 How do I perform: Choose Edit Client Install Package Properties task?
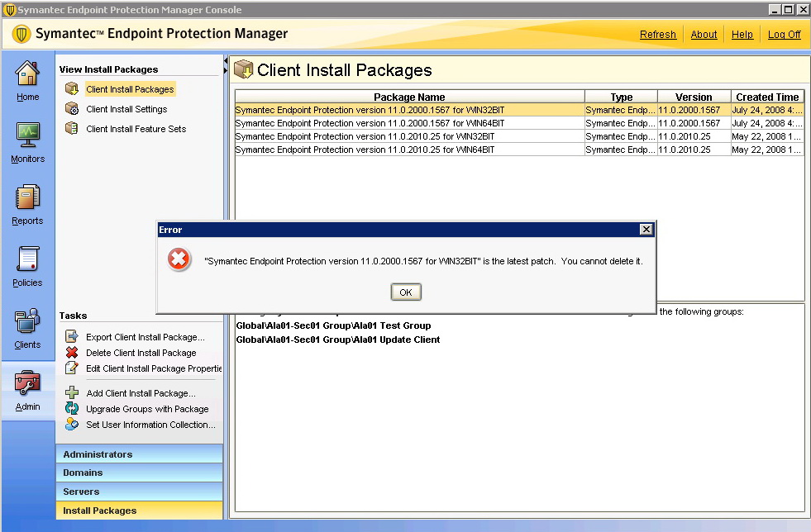click(154, 368)
